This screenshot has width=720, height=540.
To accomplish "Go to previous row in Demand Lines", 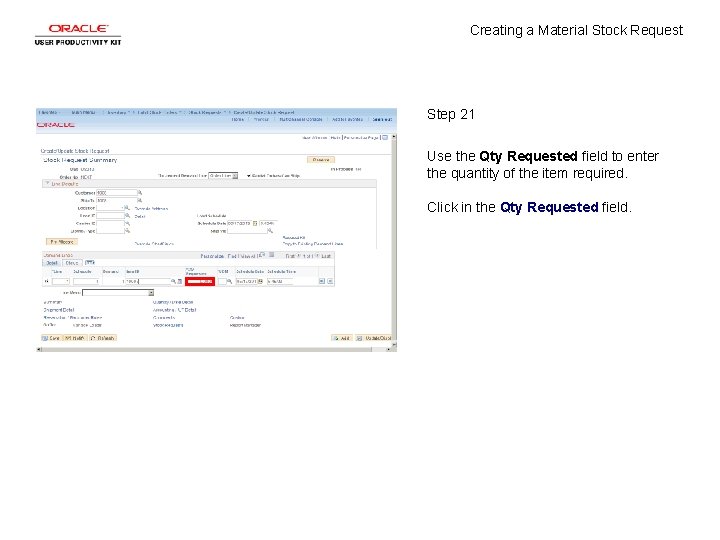I will coord(298,256).
